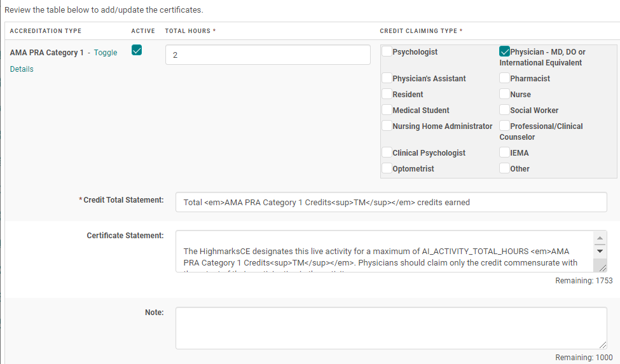Image resolution: width=620 pixels, height=364 pixels.
Task: Select the Resident checkbox
Action: tap(387, 94)
